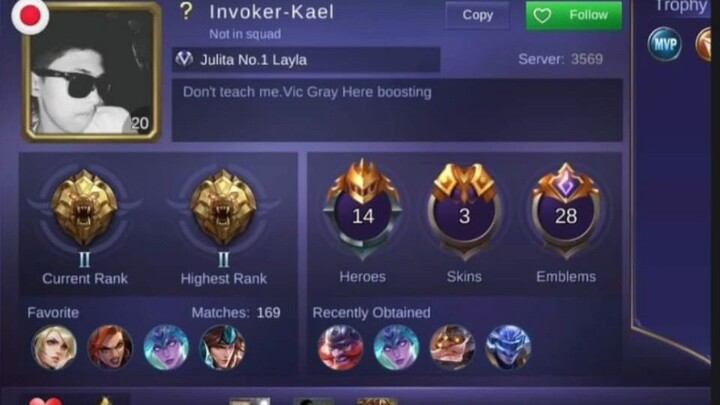Image resolution: width=720 pixels, height=405 pixels.
Task: Open the Emblems count badge
Action: tap(566, 210)
